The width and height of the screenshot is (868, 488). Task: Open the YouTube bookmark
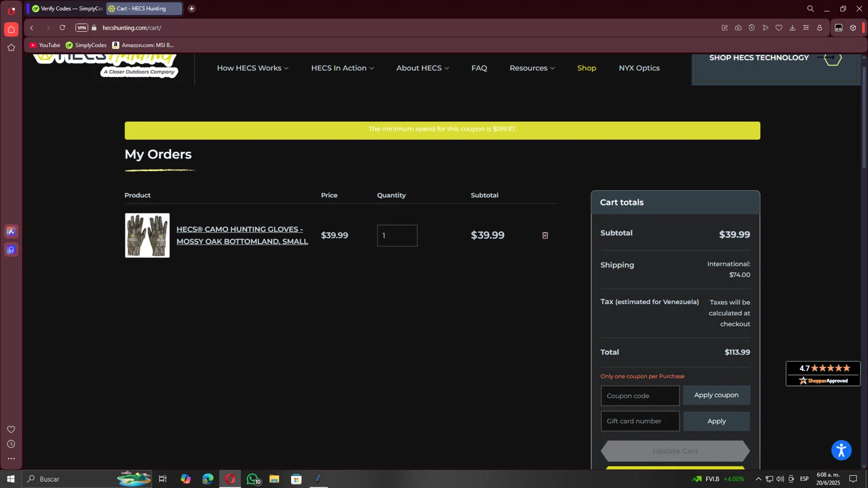[x=45, y=45]
